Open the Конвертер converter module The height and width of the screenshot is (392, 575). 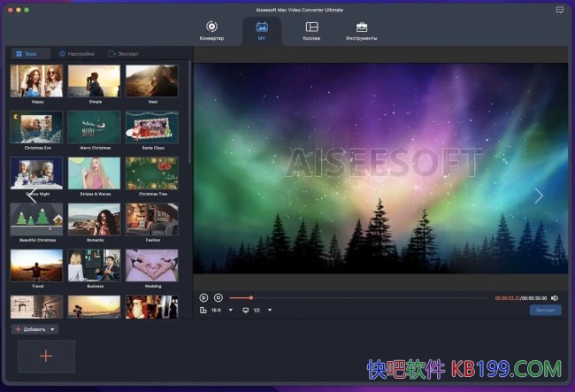(211, 31)
